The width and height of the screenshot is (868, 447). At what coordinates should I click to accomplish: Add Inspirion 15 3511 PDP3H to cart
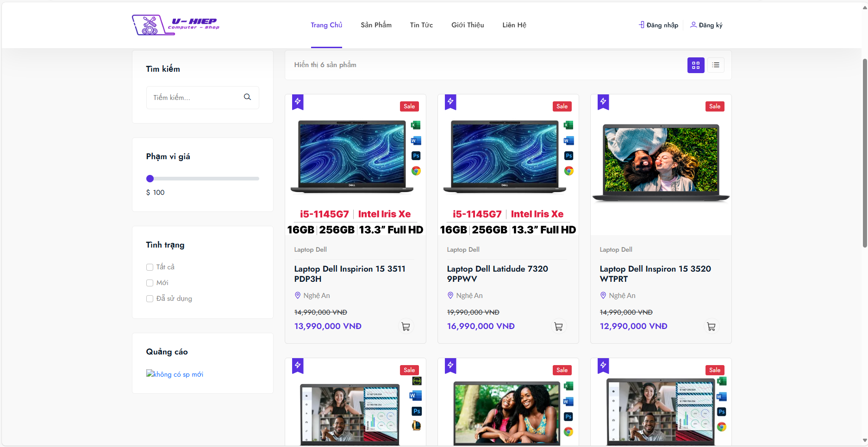pos(406,326)
